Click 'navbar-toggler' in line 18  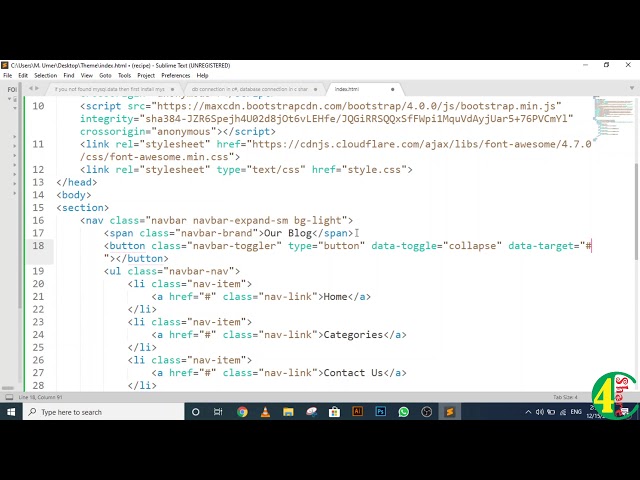(234, 246)
